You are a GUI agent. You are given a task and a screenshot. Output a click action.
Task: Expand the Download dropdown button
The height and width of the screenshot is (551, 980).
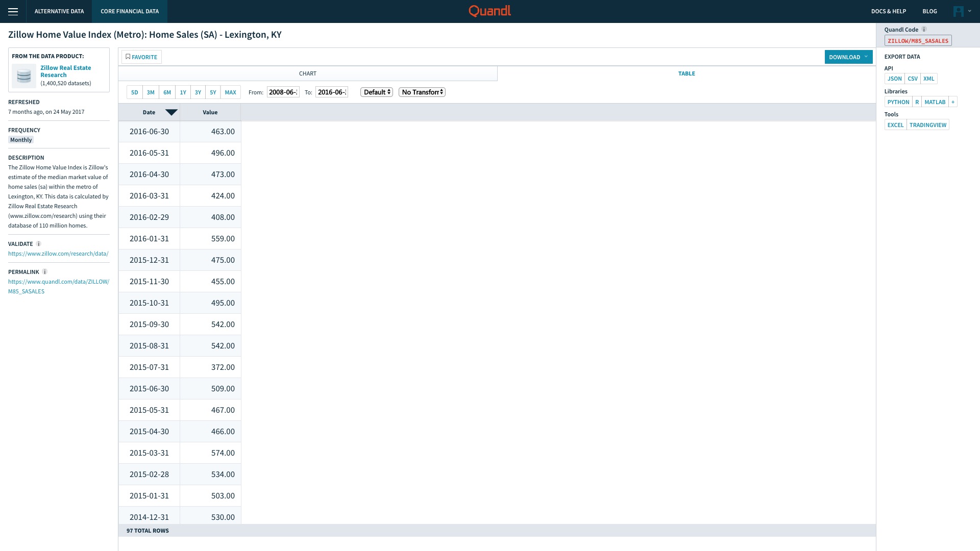[848, 57]
